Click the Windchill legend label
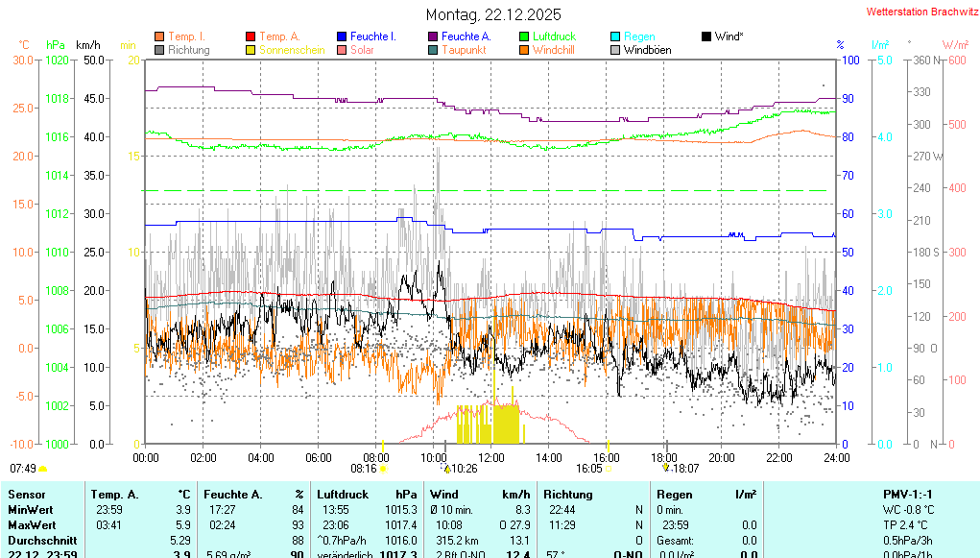980x558 pixels. coord(554,50)
